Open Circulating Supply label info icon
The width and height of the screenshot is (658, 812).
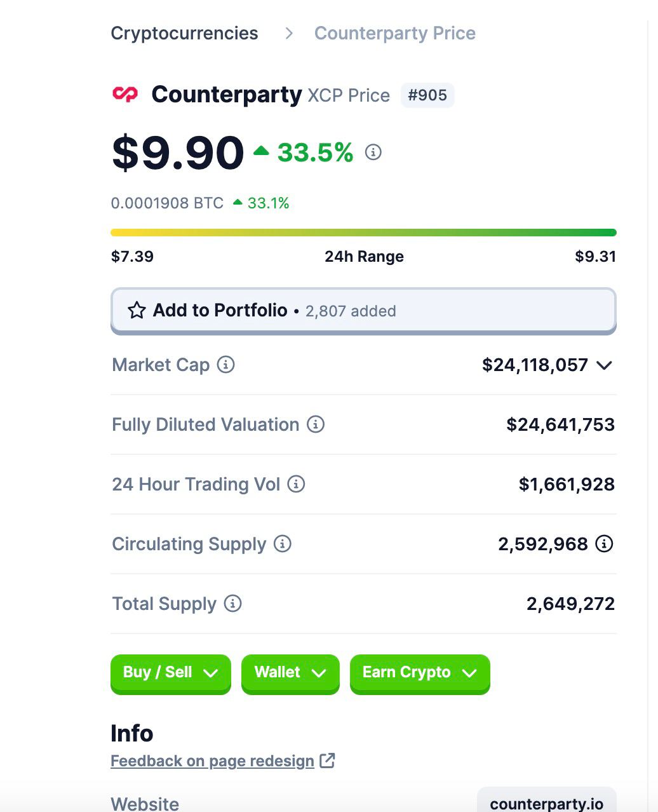pos(283,544)
